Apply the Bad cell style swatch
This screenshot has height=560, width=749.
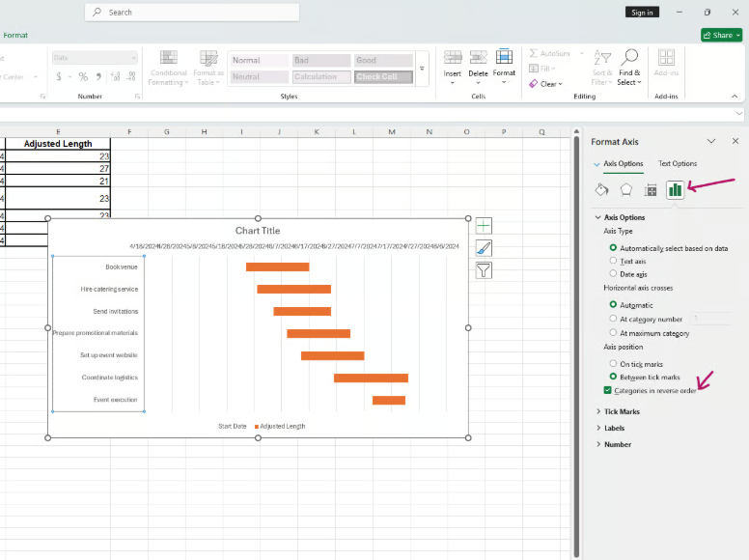pos(320,60)
